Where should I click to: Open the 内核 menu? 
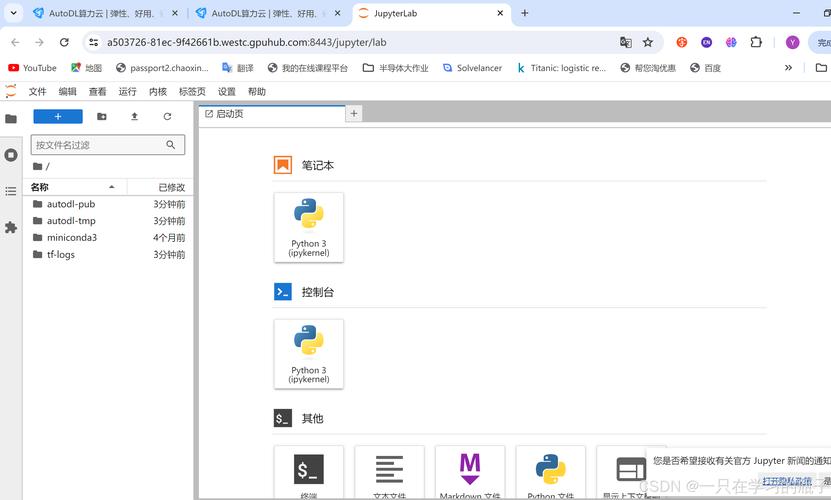point(158,92)
